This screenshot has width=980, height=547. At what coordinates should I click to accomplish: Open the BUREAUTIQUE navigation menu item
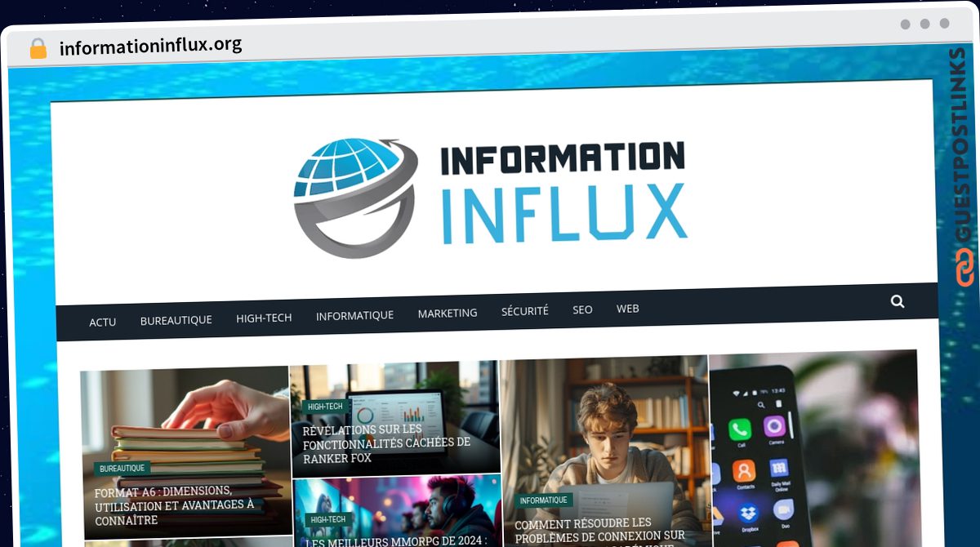pyautogui.click(x=176, y=320)
